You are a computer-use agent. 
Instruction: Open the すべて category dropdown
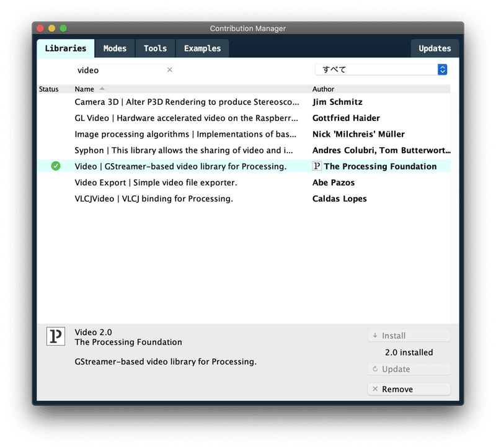point(381,69)
